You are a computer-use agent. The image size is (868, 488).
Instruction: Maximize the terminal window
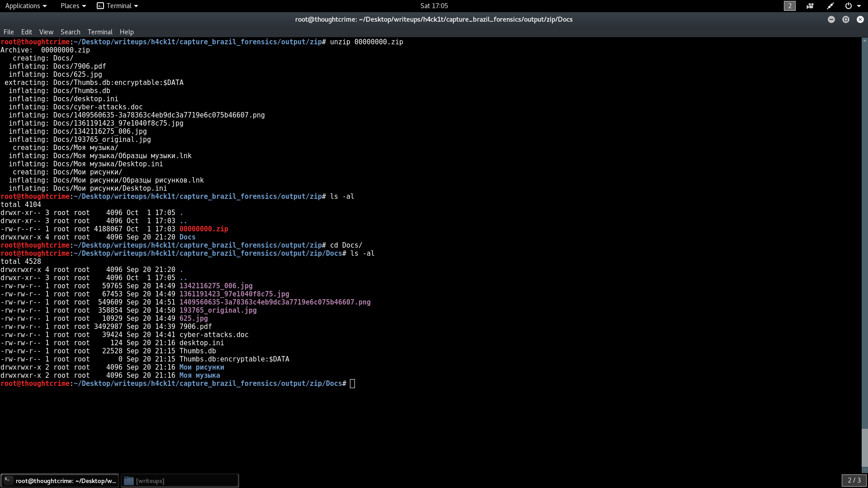845,19
